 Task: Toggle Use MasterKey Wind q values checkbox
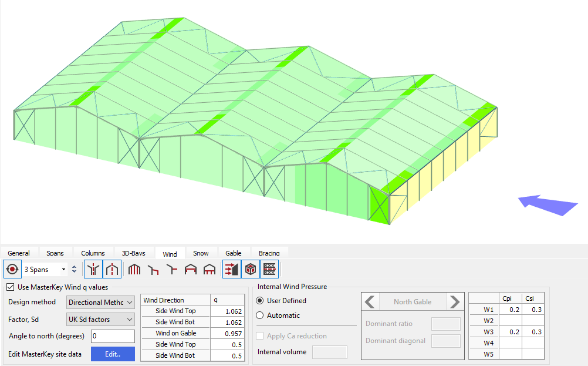coord(10,287)
